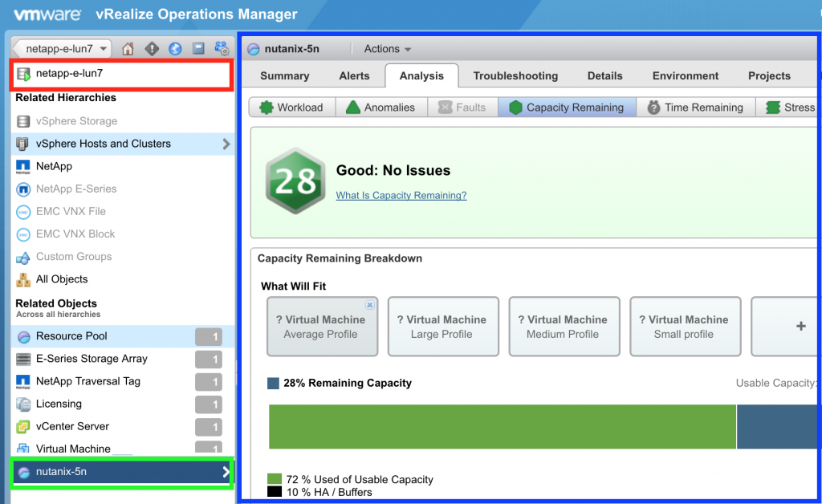Open the Home icon in the toolbar

128,49
